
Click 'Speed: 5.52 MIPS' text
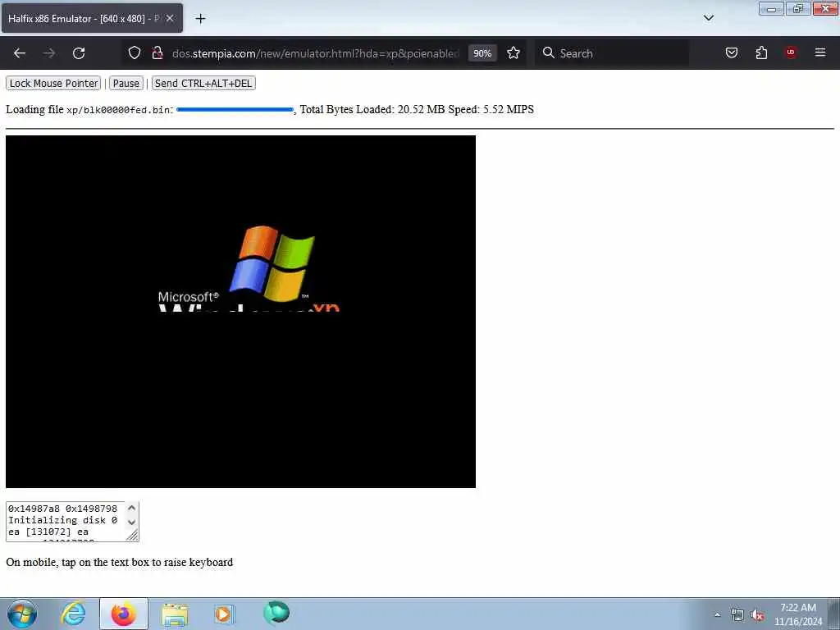tap(491, 109)
